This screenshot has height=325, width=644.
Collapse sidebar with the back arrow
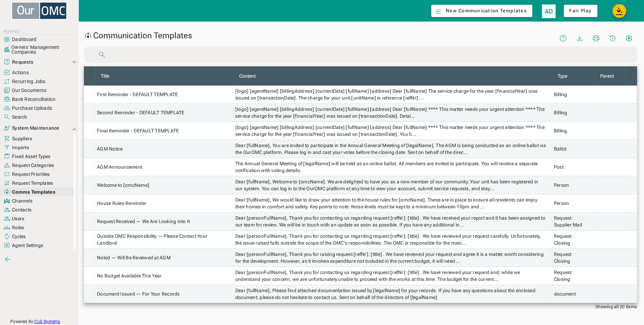click(8, 259)
